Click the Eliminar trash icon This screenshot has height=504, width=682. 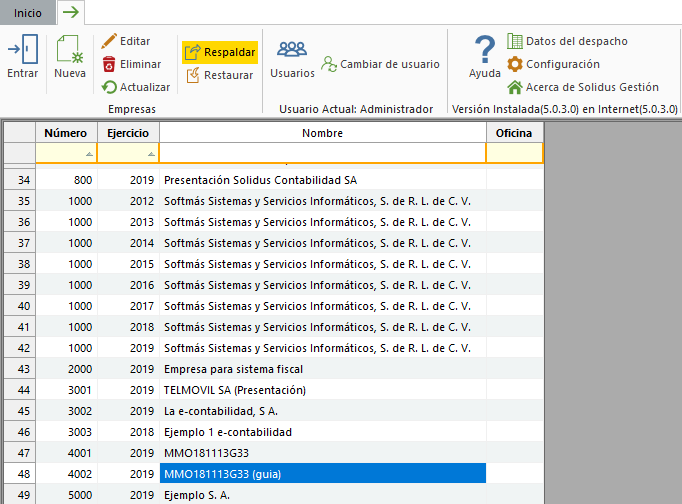[110, 64]
